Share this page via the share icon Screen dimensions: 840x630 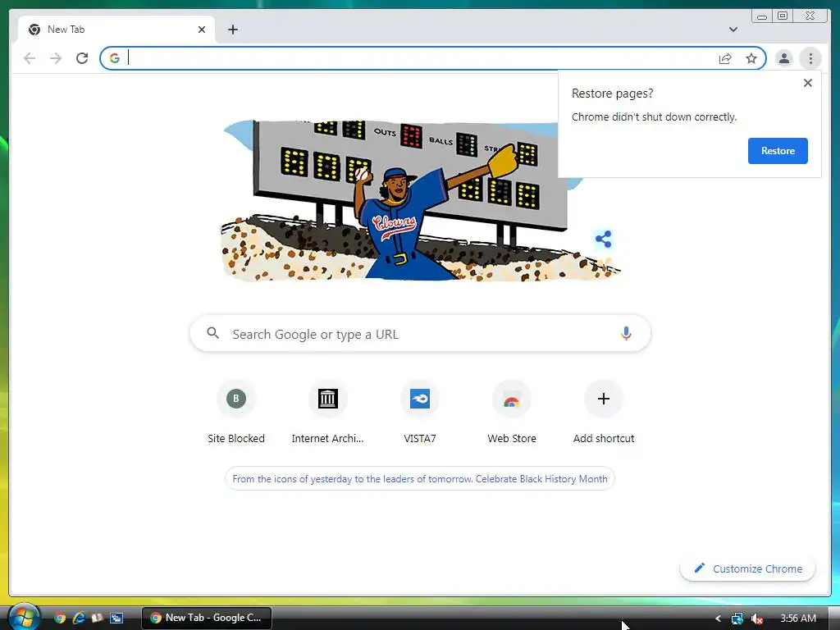tap(725, 58)
